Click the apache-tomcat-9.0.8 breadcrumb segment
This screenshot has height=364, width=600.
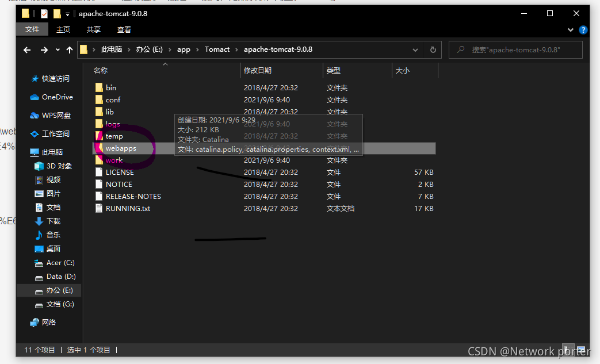click(278, 49)
